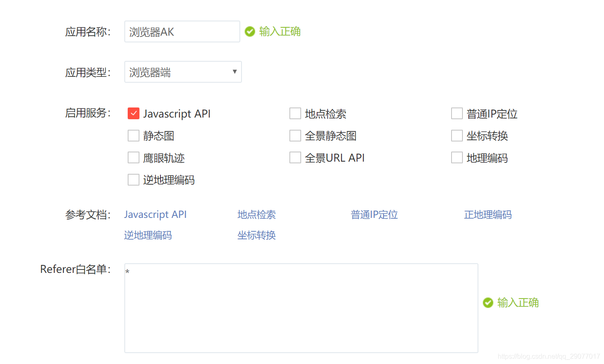Enable the 普通IP定位 checkbox
Image resolution: width=604 pixels, height=364 pixels.
point(457,113)
